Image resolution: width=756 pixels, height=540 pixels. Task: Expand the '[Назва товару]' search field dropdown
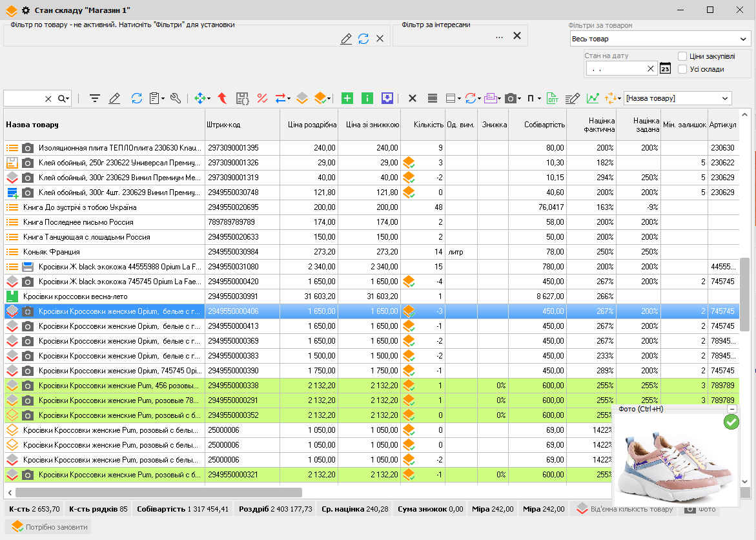(x=726, y=98)
